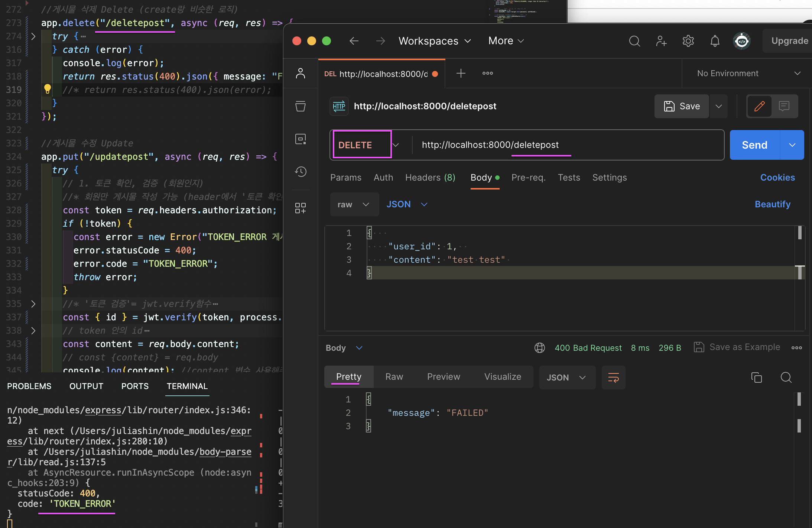Click the Beautify link
Screen dimensions: 812x528
(772, 204)
